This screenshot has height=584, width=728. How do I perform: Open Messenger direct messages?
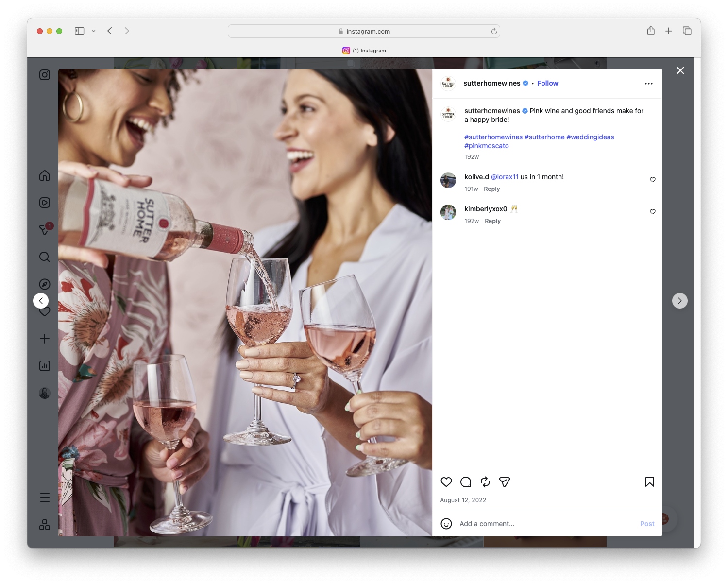pos(44,229)
